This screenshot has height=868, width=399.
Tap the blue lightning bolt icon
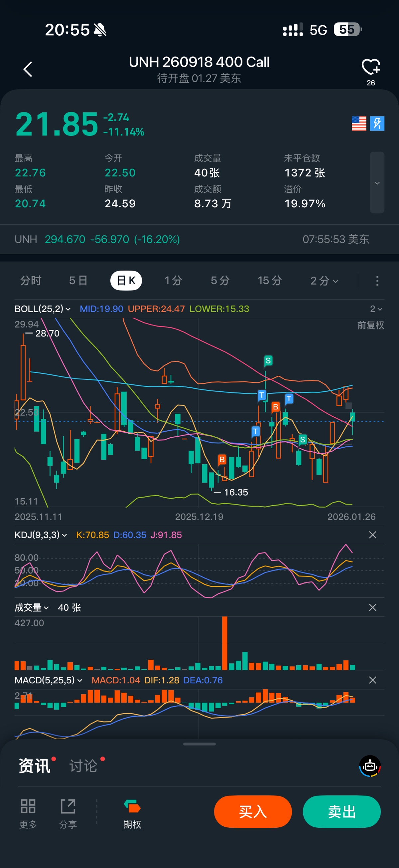pyautogui.click(x=377, y=123)
